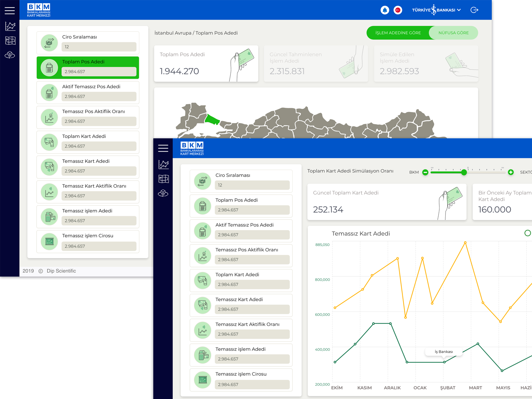Click Temassız işlem Adedi icon in back window

tap(49, 217)
